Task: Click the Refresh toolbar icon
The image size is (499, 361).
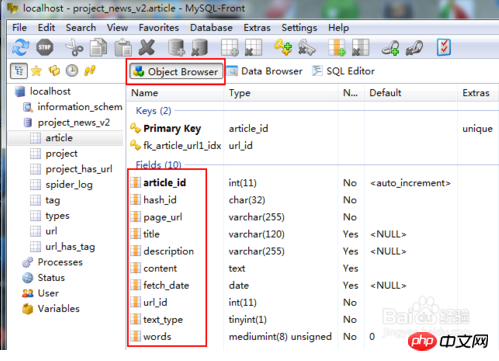Action: [x=20, y=47]
